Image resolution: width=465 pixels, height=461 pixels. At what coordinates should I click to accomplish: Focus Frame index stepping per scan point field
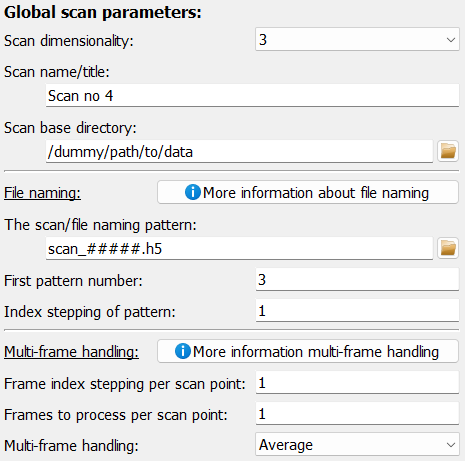click(x=357, y=383)
